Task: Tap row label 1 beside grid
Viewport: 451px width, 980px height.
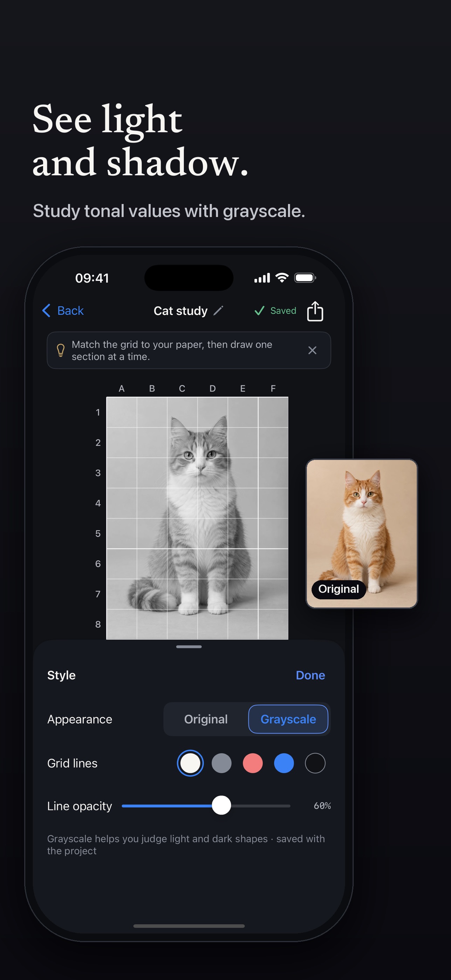Action: (x=98, y=412)
